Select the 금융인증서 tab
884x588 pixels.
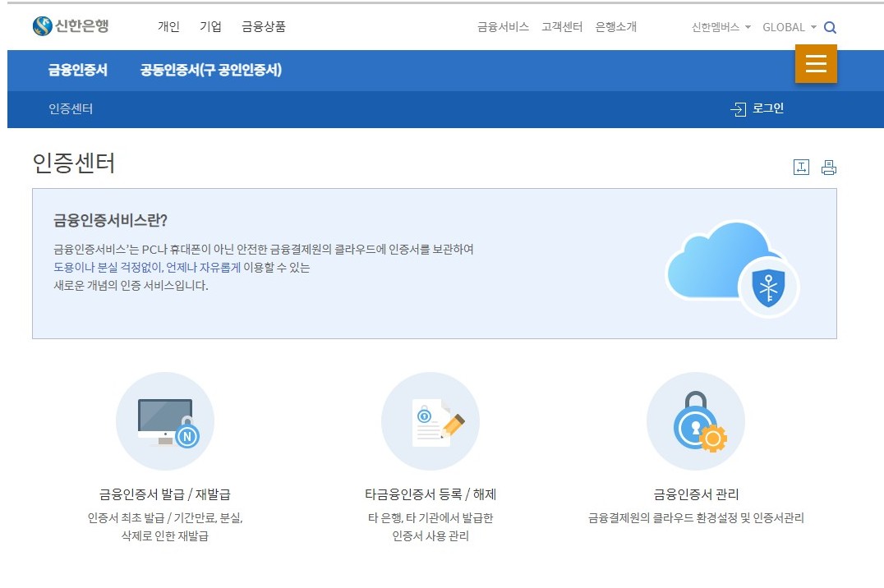(x=78, y=70)
